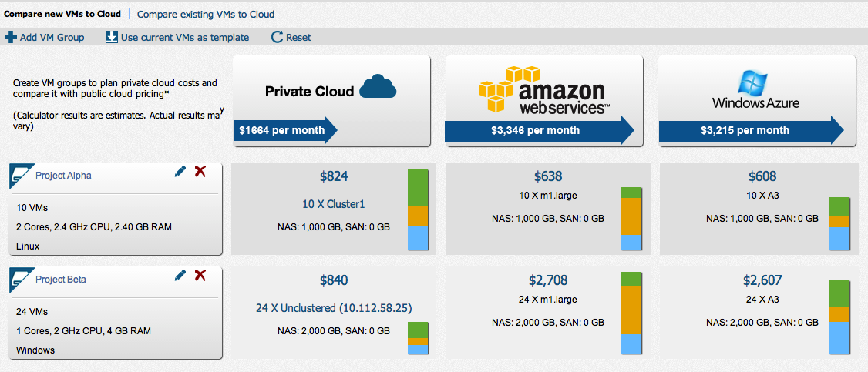Click the Project Alpha title link

(63, 176)
